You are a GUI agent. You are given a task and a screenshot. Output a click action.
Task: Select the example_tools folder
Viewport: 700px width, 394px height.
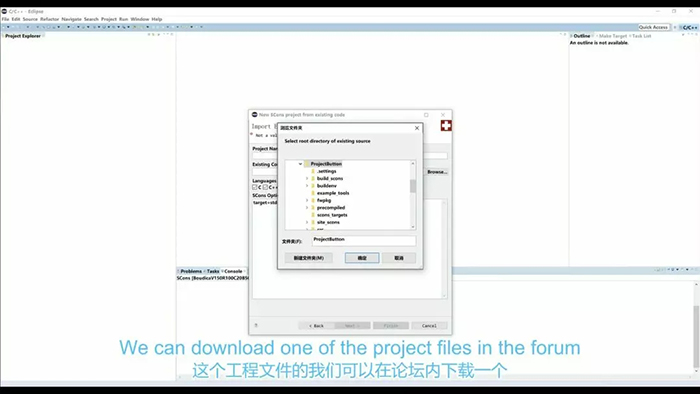(333, 193)
